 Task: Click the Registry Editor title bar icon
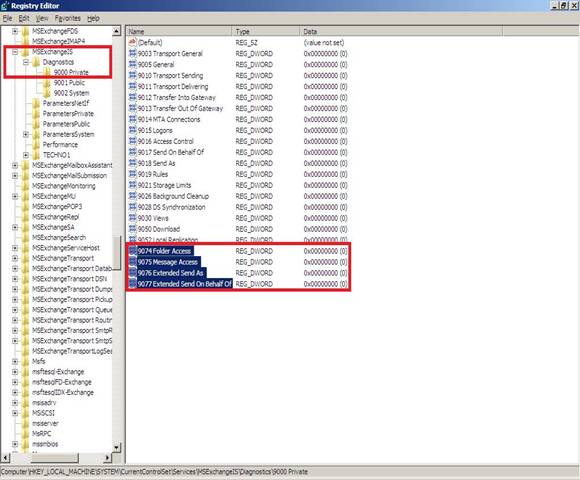tap(5, 6)
